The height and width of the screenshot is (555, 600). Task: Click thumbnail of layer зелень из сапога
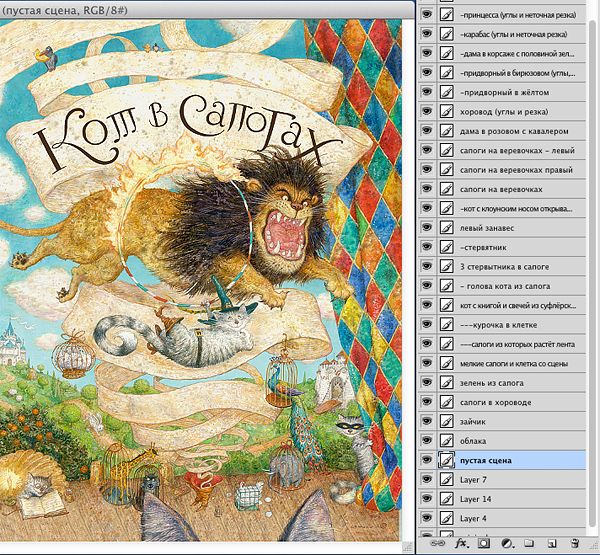[x=446, y=382]
